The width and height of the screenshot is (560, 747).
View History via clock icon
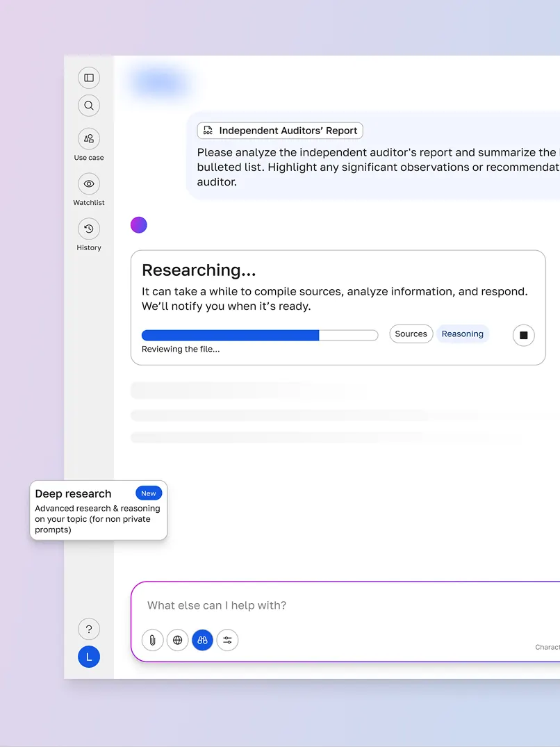[x=89, y=229]
